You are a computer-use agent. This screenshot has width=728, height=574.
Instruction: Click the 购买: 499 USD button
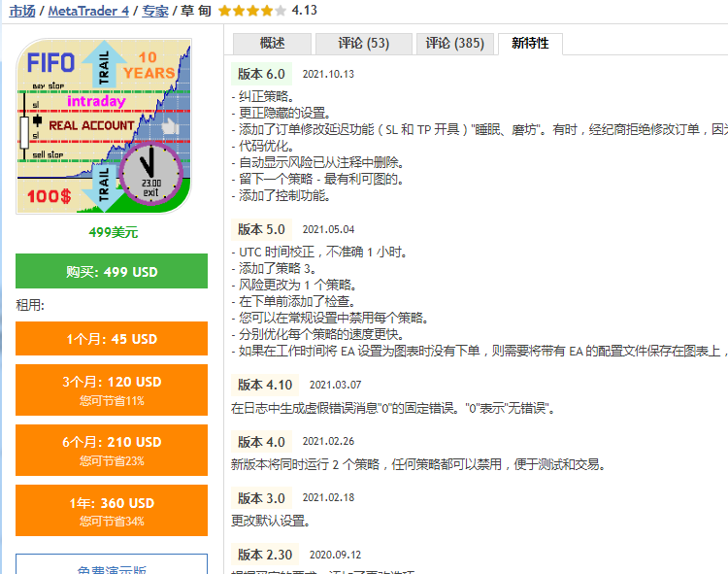coord(112,271)
